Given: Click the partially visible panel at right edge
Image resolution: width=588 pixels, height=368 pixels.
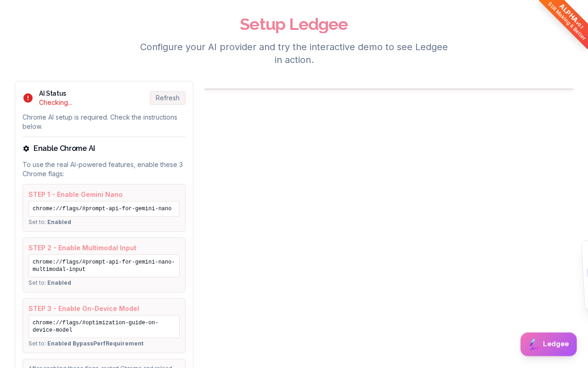Looking at the screenshot, I should click(x=585, y=275).
